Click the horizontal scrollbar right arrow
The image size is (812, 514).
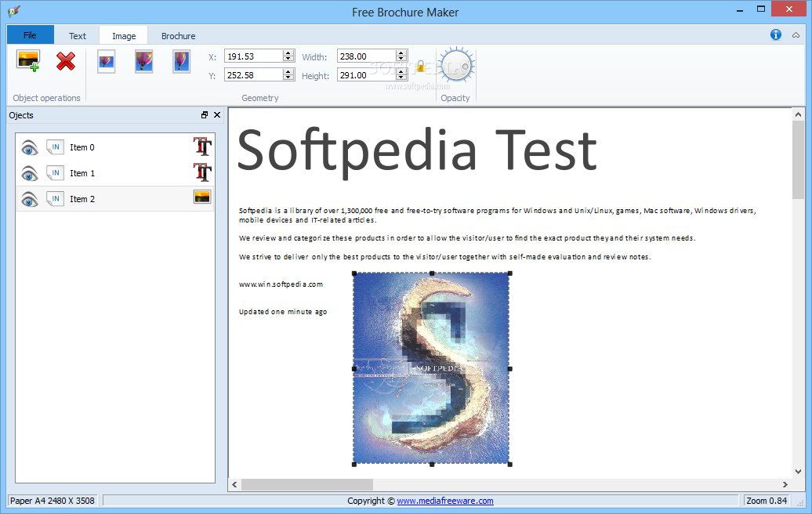pyautogui.click(x=785, y=484)
